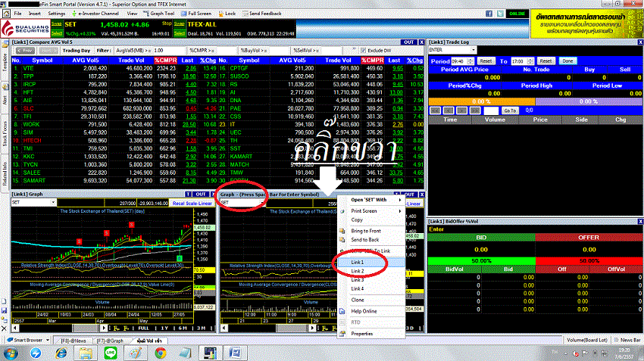644x361 pixels.
Task: Open the View menu
Action: [x=132, y=14]
